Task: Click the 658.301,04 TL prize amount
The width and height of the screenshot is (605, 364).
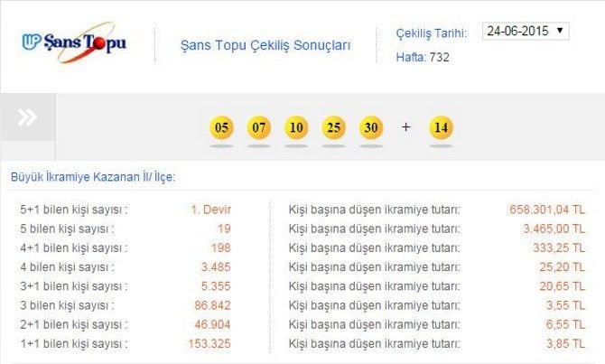Action: (551, 210)
